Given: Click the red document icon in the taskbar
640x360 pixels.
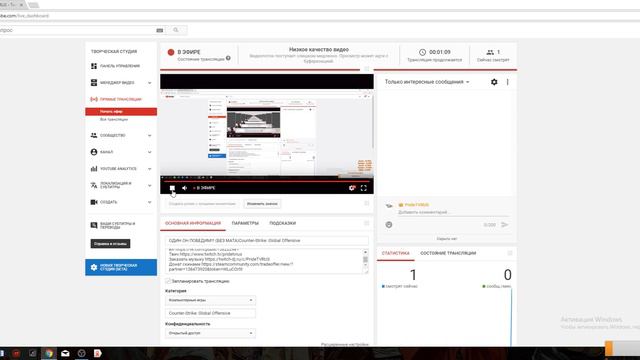Looking at the screenshot, I should click(x=97, y=353).
